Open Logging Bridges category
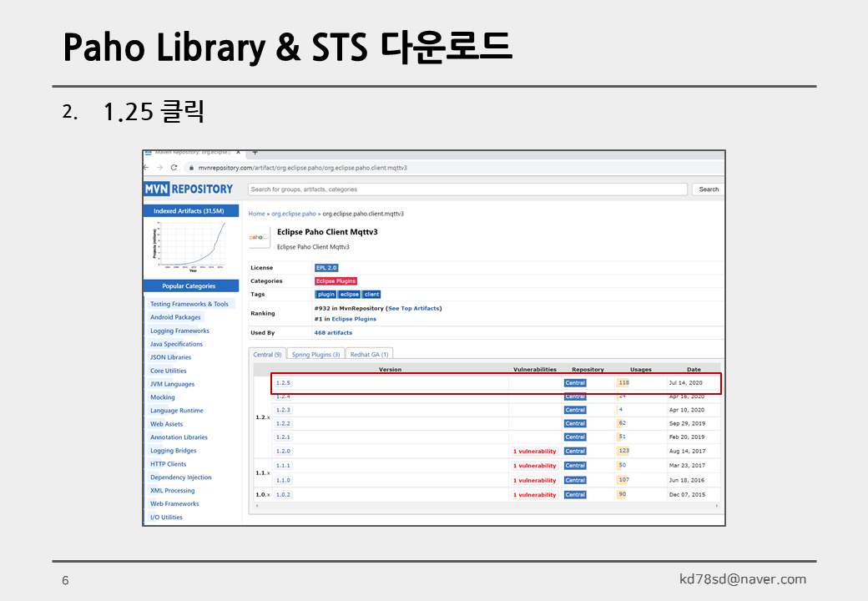Screen dimensions: 868x601 point(174,451)
